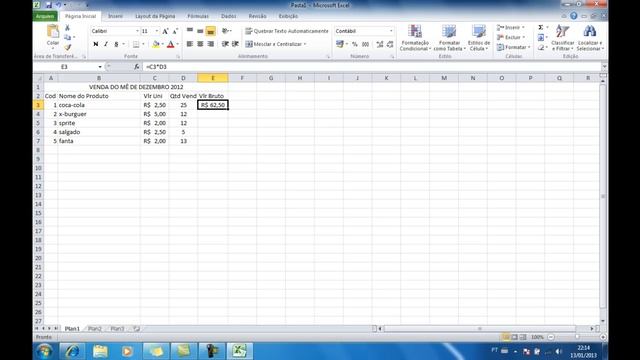Click the cell borders icon
The height and width of the screenshot is (360, 640).
pos(136,44)
